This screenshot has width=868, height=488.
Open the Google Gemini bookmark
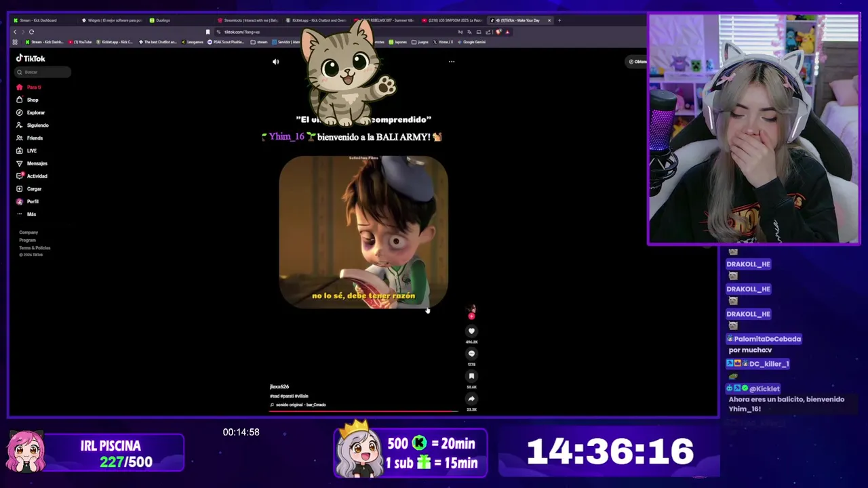click(471, 42)
